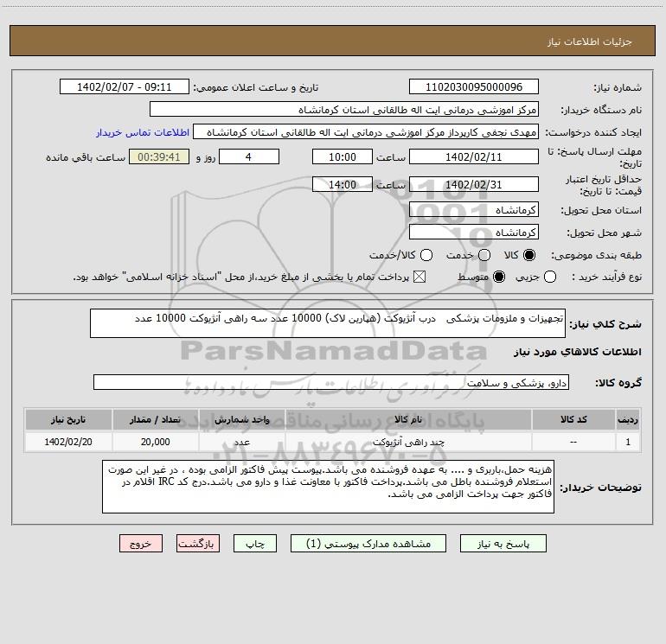
Task: Click the نام کالا column header
Action: pos(408,419)
